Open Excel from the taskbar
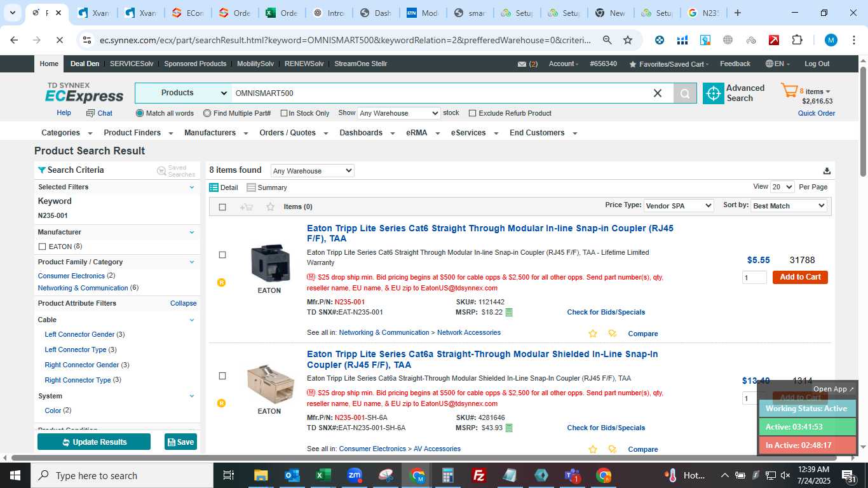868x488 pixels. [x=323, y=475]
